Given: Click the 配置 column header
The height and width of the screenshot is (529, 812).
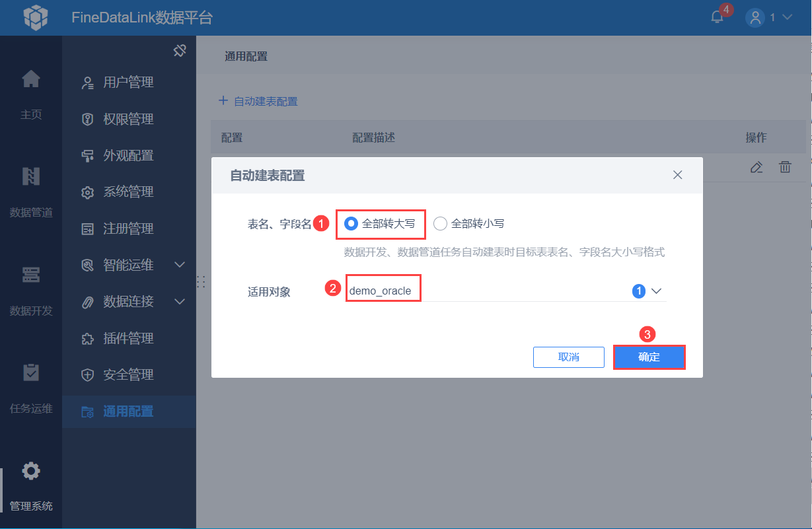Looking at the screenshot, I should point(232,137).
